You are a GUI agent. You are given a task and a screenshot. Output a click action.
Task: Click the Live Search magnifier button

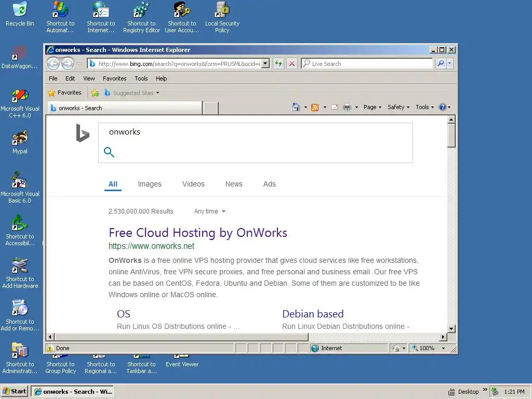point(441,63)
